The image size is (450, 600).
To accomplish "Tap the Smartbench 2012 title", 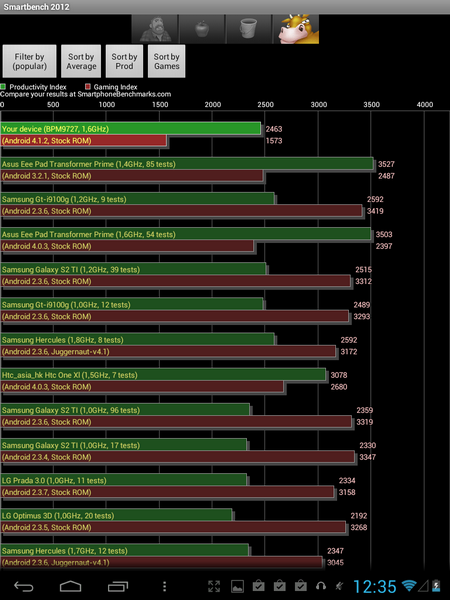I will coord(36,7).
